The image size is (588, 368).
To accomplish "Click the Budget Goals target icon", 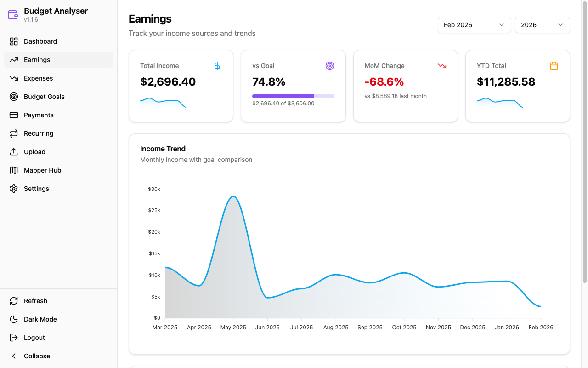I will click(14, 97).
